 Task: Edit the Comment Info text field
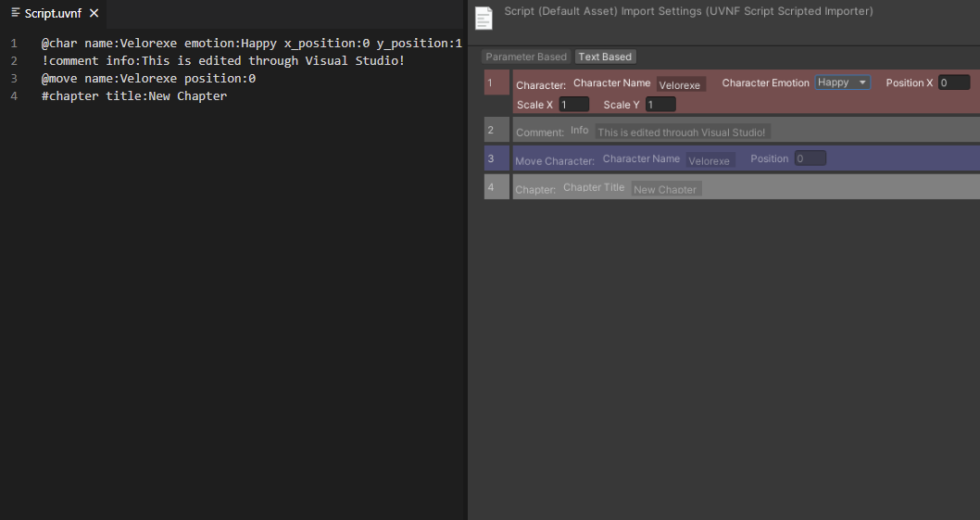683,132
